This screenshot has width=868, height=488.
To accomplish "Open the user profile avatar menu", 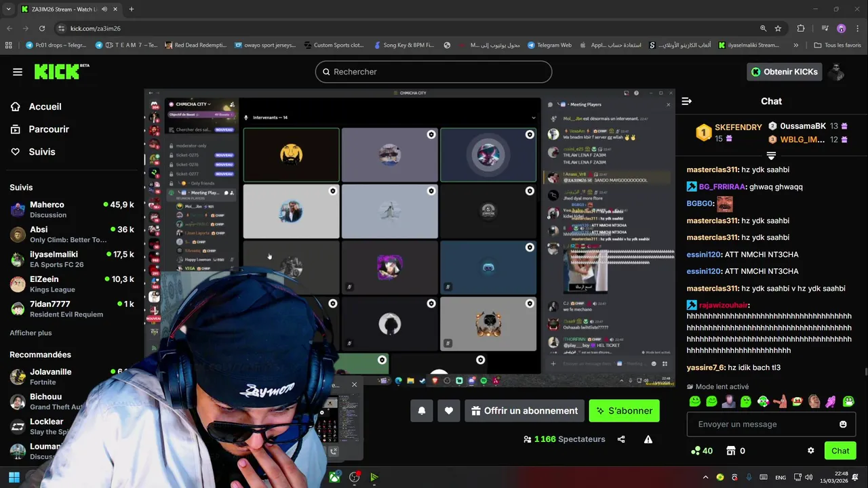I will (837, 72).
